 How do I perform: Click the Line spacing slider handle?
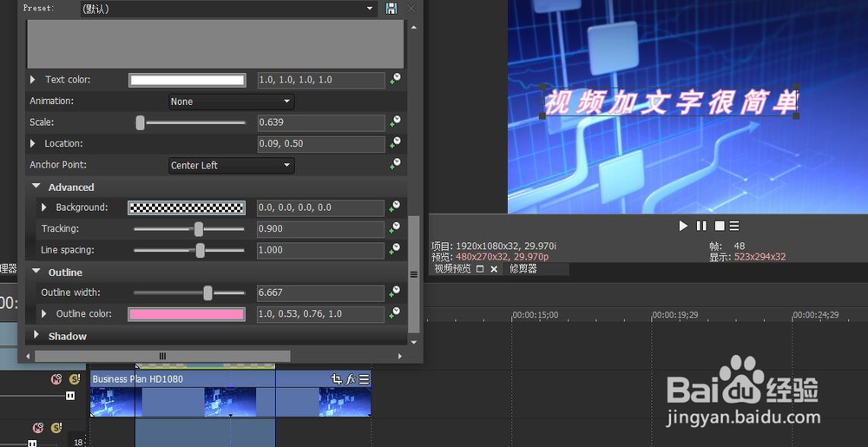(x=200, y=250)
